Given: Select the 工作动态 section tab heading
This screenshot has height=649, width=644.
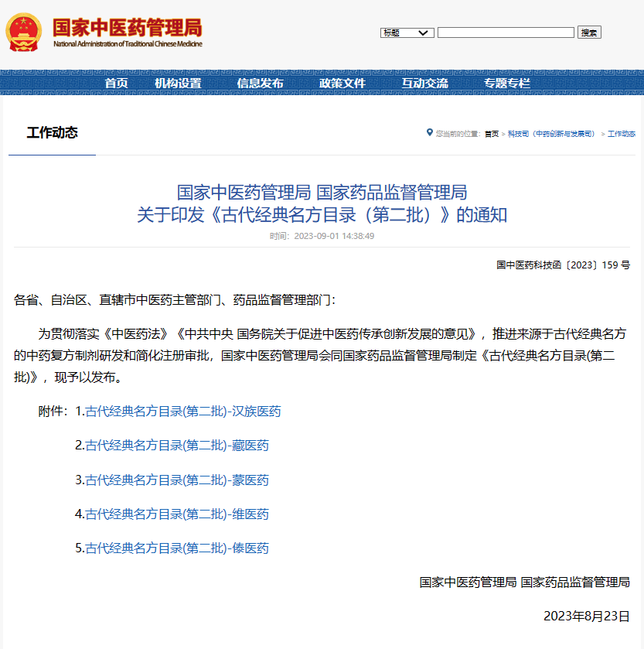Looking at the screenshot, I should [52, 133].
